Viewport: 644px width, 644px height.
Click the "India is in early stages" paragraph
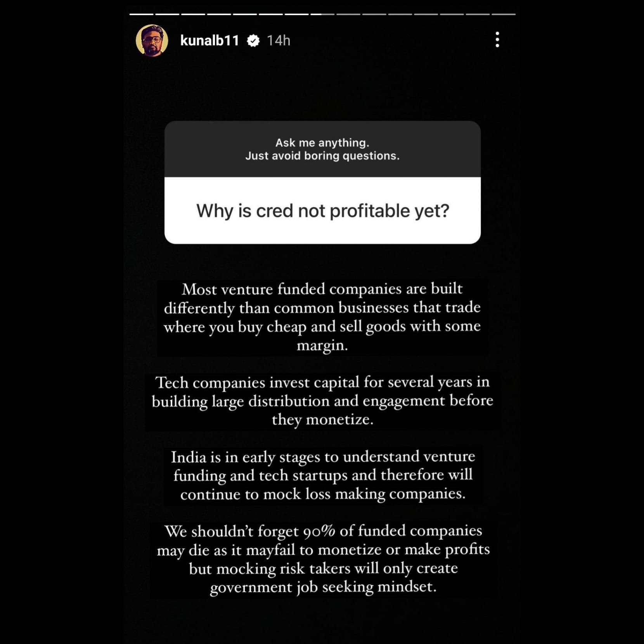point(323,476)
